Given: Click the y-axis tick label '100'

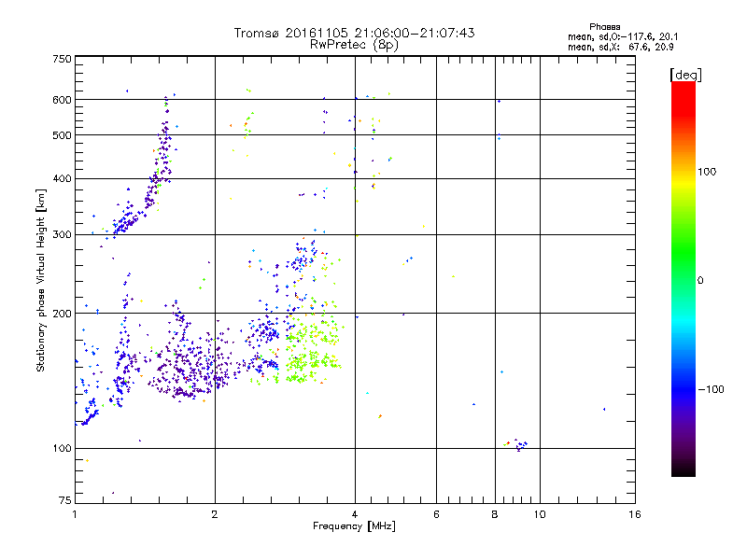Looking at the screenshot, I should tap(62, 448).
